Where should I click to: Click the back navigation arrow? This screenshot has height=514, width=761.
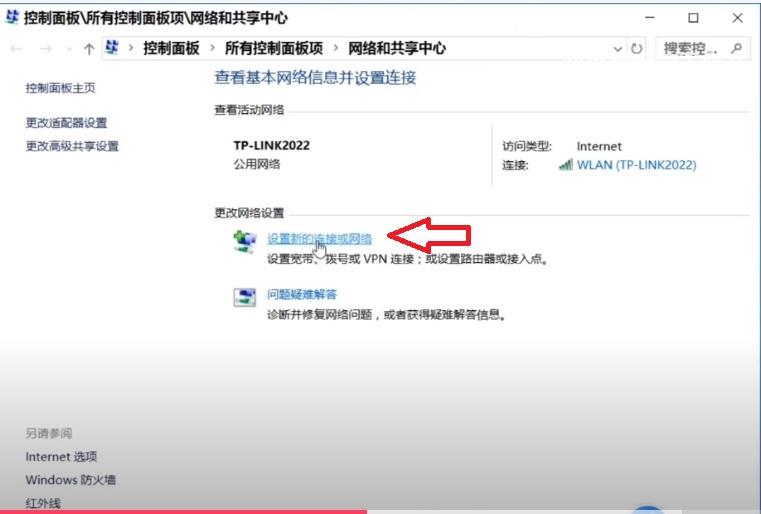tap(17, 49)
